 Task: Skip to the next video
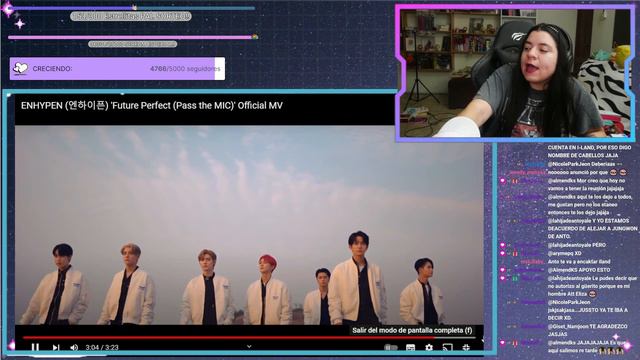(56, 347)
